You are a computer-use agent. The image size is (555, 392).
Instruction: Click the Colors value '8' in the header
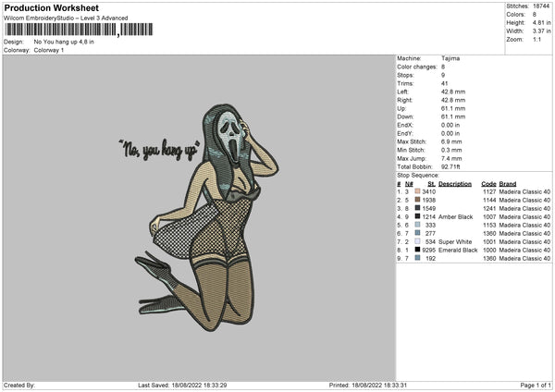click(x=535, y=15)
